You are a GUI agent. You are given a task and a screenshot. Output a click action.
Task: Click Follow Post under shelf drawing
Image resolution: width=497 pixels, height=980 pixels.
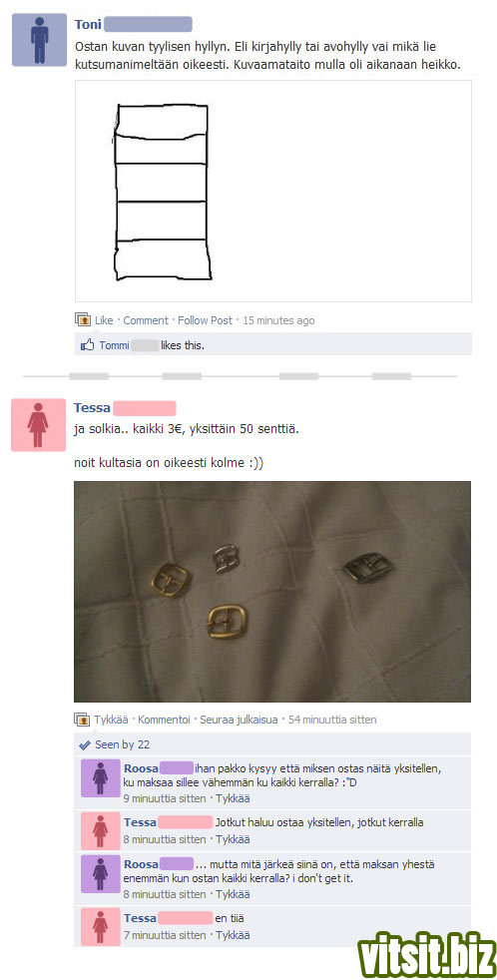[205, 320]
